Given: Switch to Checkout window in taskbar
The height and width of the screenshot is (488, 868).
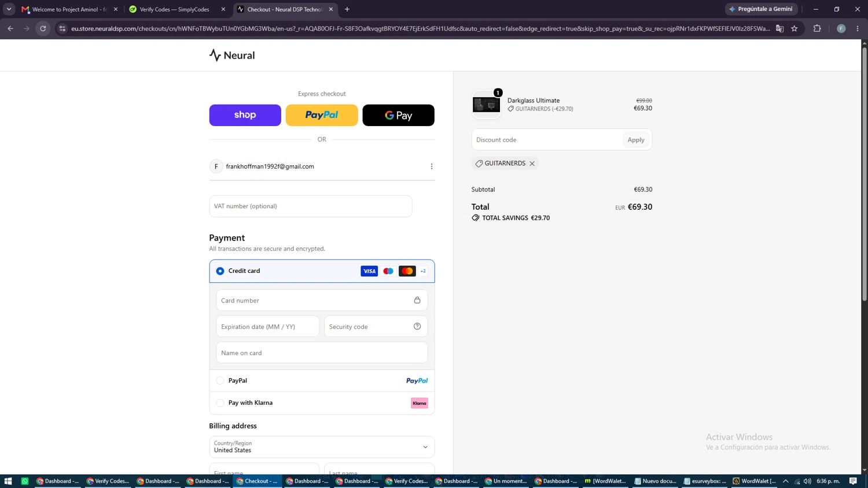Looking at the screenshot, I should pyautogui.click(x=258, y=481).
